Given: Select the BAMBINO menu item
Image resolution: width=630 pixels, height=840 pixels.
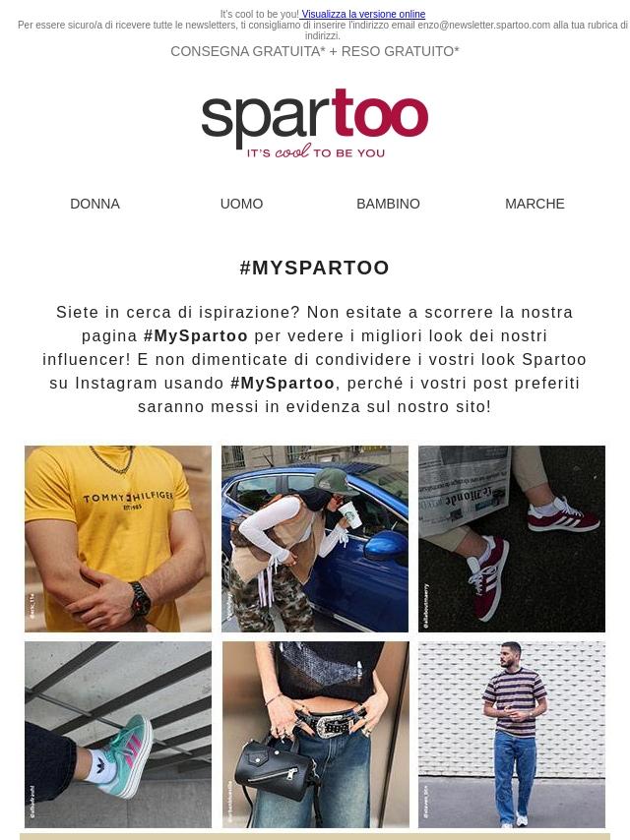Looking at the screenshot, I should click(388, 204).
